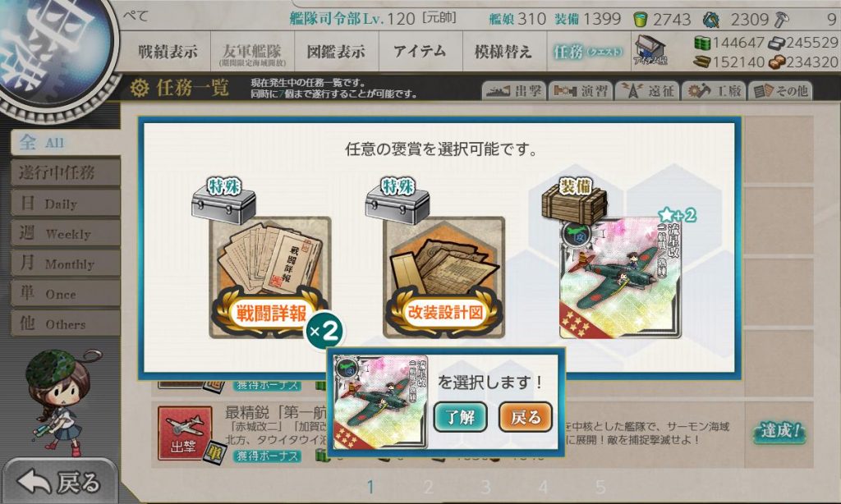Open the 遠征 expedition quest tab

(647, 90)
